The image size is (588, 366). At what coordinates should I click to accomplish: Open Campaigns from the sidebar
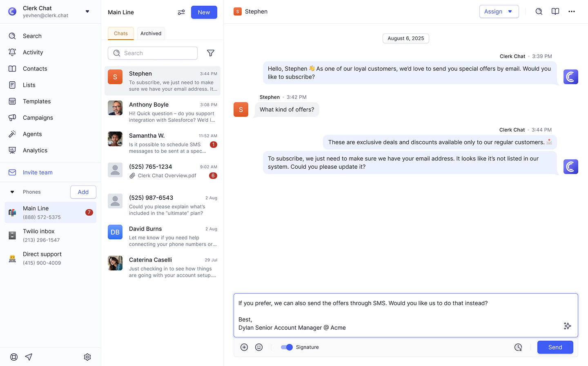tap(38, 118)
